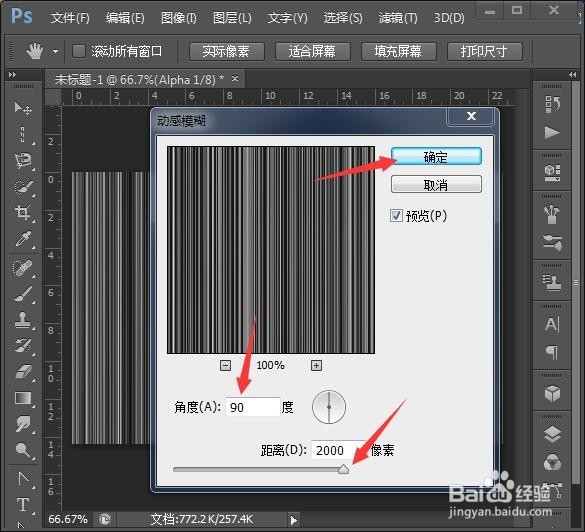Open the Layers panel icon
The width and height of the screenshot is (585, 532).
tap(552, 434)
